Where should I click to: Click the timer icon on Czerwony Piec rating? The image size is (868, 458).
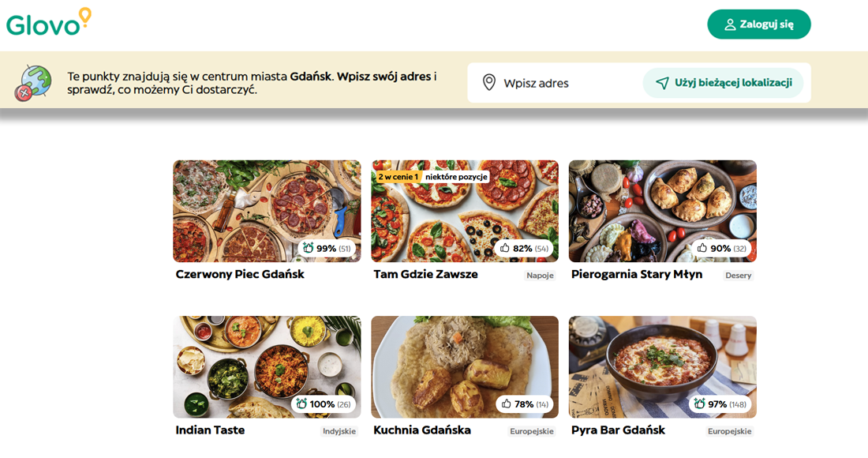point(309,247)
